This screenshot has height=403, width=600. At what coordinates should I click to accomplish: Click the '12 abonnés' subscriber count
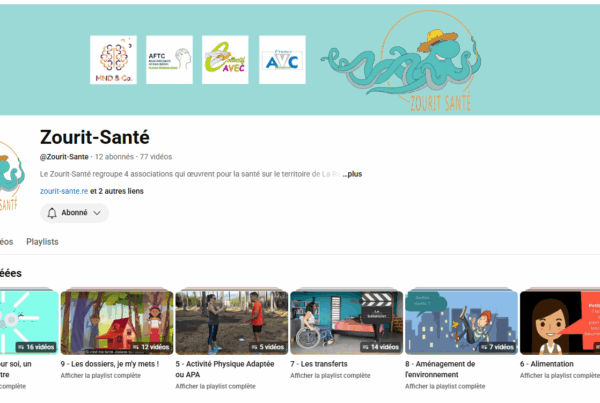tap(114, 157)
